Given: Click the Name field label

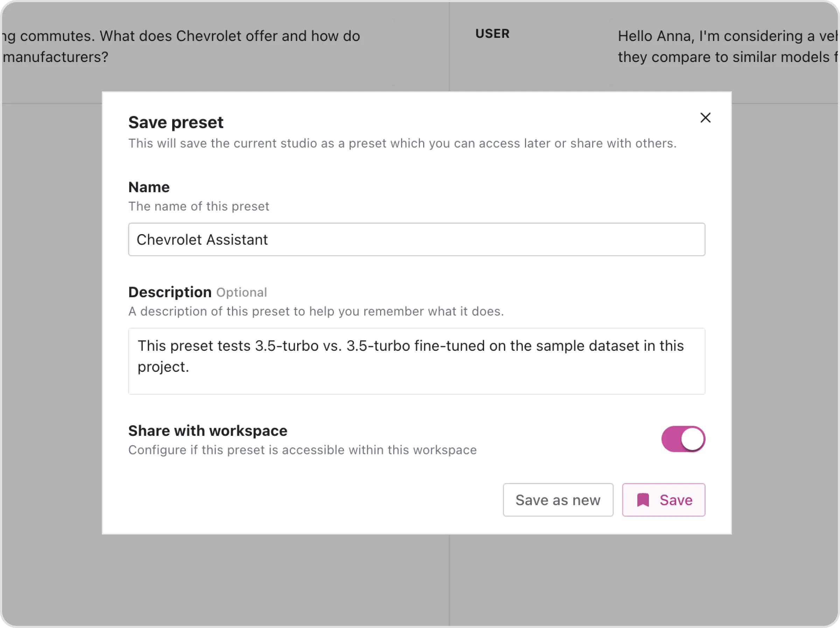Looking at the screenshot, I should tap(149, 187).
